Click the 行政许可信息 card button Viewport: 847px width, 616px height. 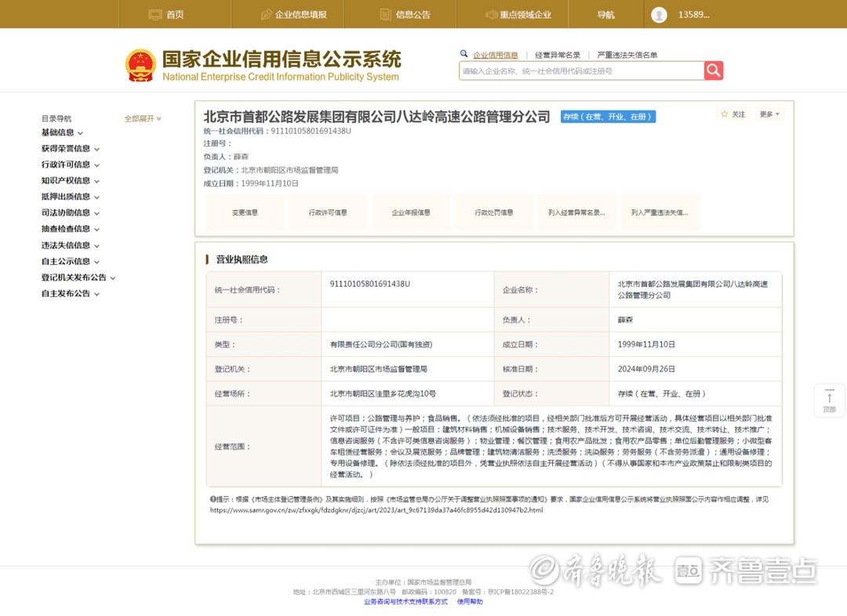(328, 212)
